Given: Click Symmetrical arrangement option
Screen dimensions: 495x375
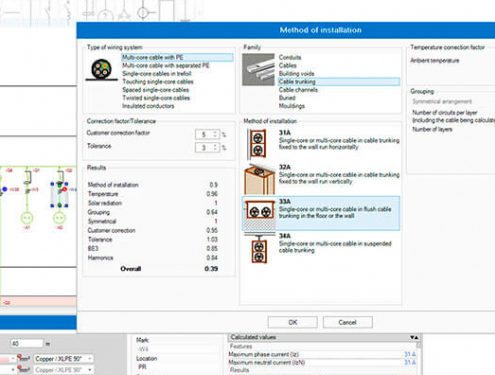Looking at the screenshot, I should pos(442,101).
